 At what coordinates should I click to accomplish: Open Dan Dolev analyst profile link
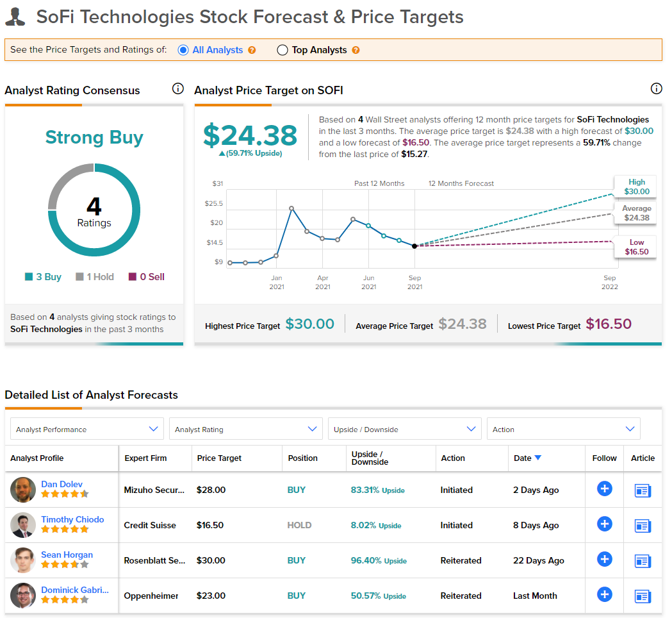(x=61, y=484)
